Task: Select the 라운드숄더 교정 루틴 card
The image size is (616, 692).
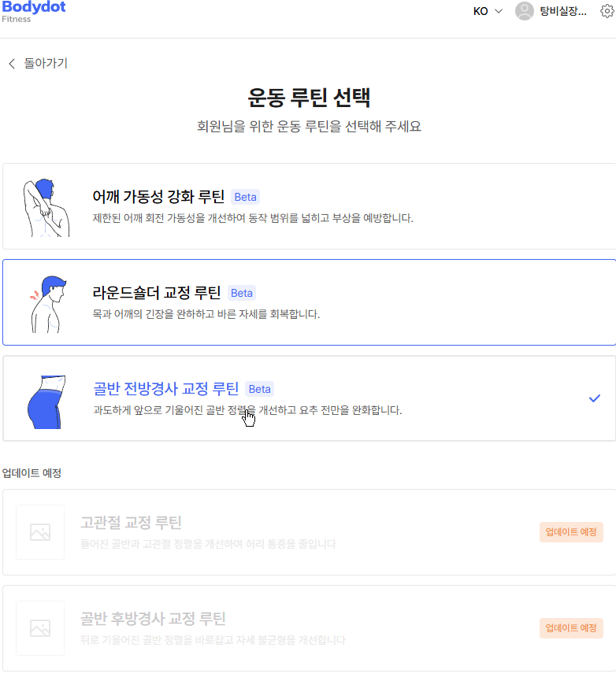Action: [309, 302]
